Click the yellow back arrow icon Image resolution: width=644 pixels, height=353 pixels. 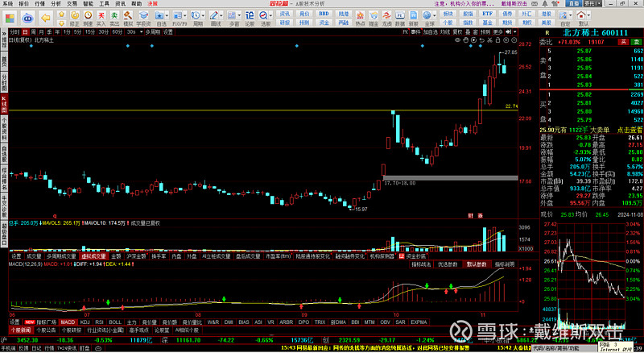pyautogui.click(x=46, y=18)
